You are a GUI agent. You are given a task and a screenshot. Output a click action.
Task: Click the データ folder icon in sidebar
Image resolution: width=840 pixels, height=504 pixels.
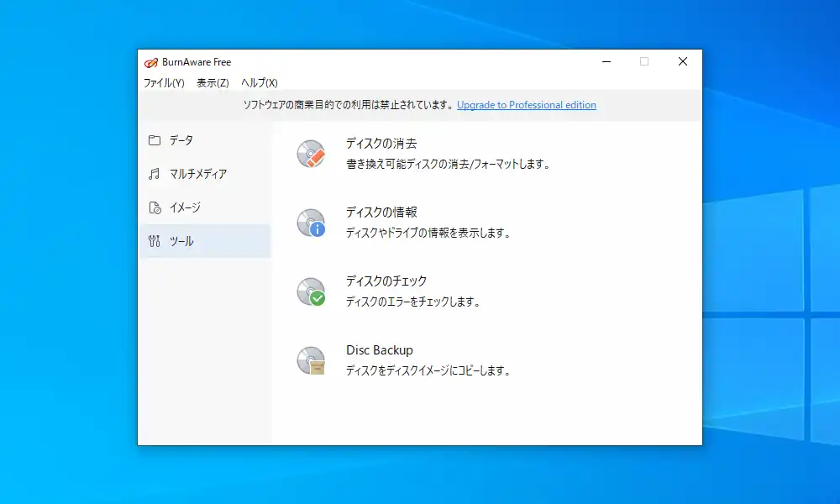[x=155, y=140]
